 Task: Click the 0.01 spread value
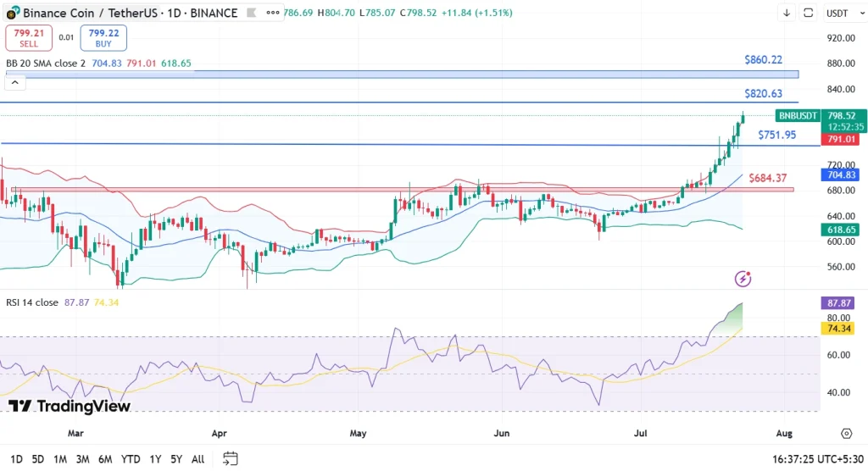tap(66, 37)
